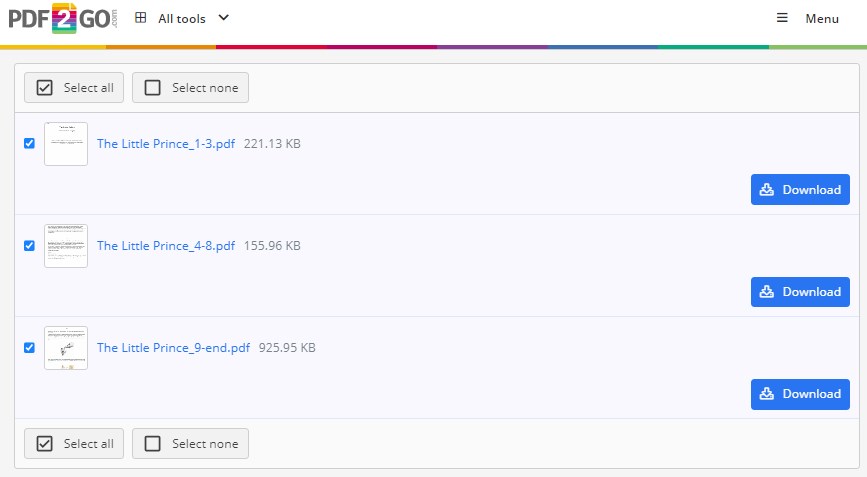Open The Little Prince_9-end.pdf file link
This screenshot has height=477, width=867.
point(173,348)
